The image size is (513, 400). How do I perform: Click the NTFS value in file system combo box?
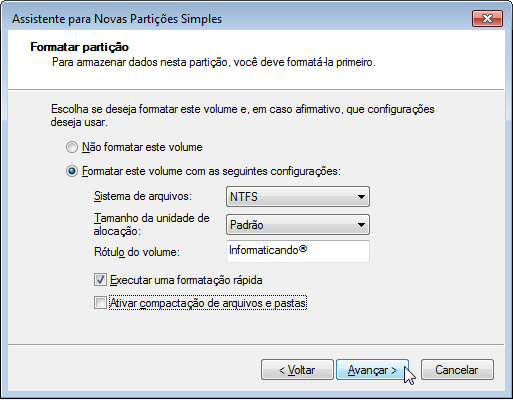[x=244, y=197]
